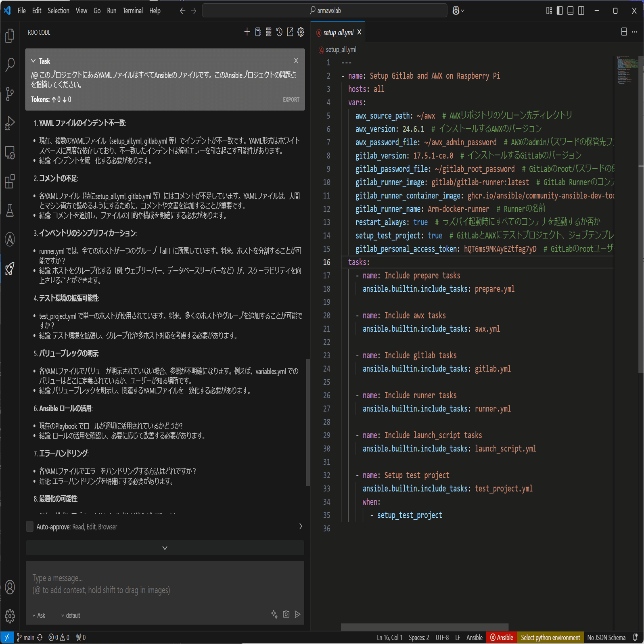Open the Search view in activity bar

(10, 65)
